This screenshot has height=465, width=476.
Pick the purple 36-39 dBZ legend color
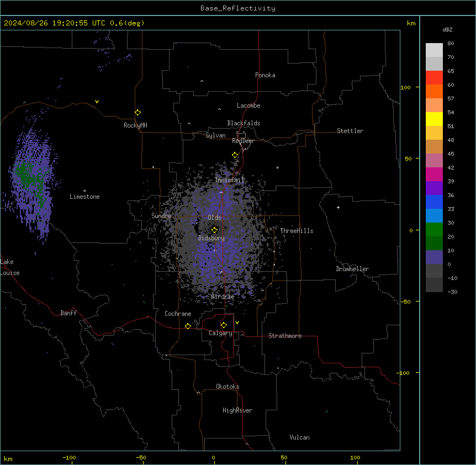tap(434, 188)
